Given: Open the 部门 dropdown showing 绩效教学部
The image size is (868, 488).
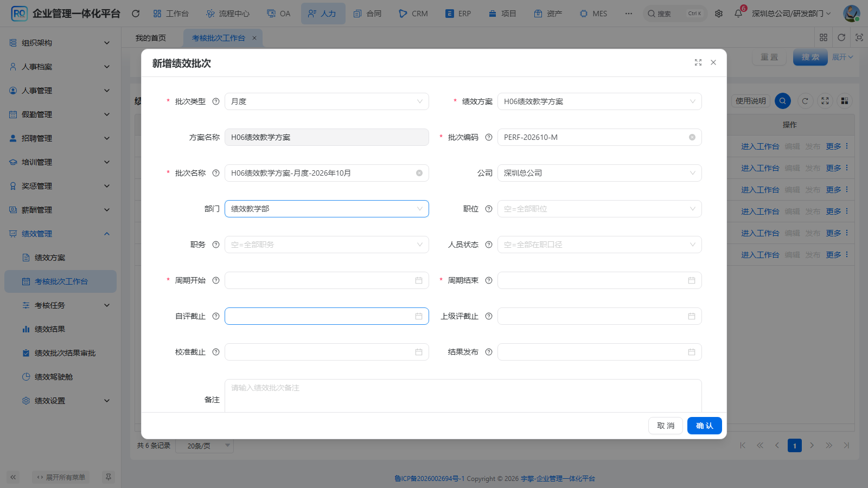Looking at the screenshot, I should click(327, 209).
